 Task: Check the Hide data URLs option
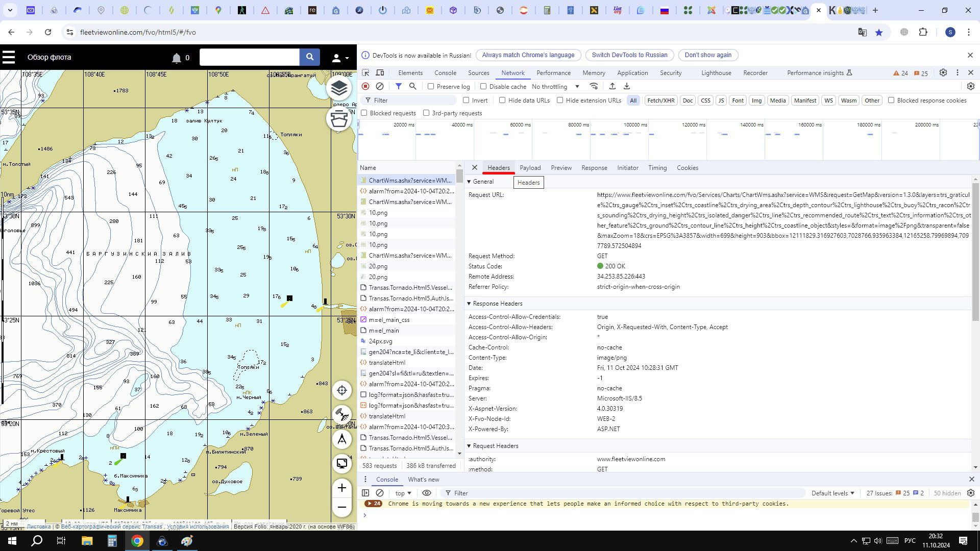pos(502,101)
